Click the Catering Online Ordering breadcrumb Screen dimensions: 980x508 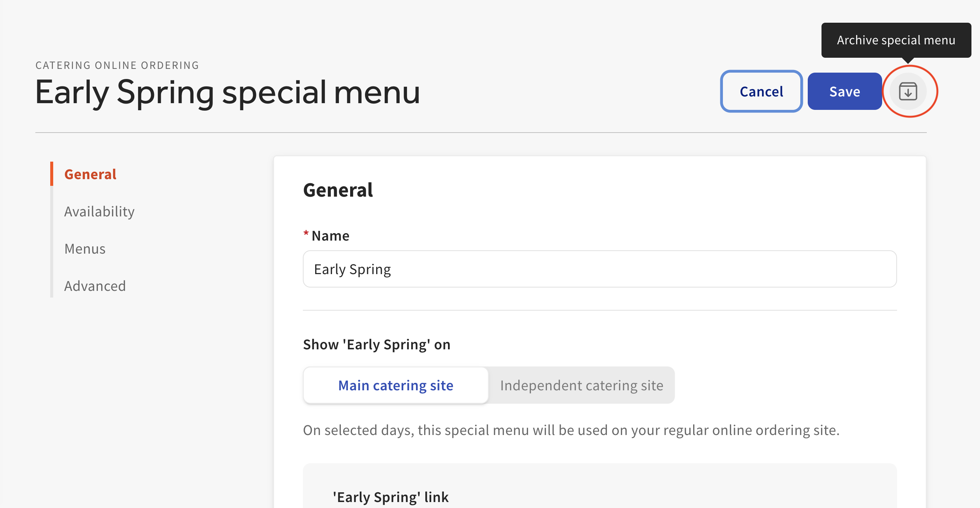click(117, 65)
